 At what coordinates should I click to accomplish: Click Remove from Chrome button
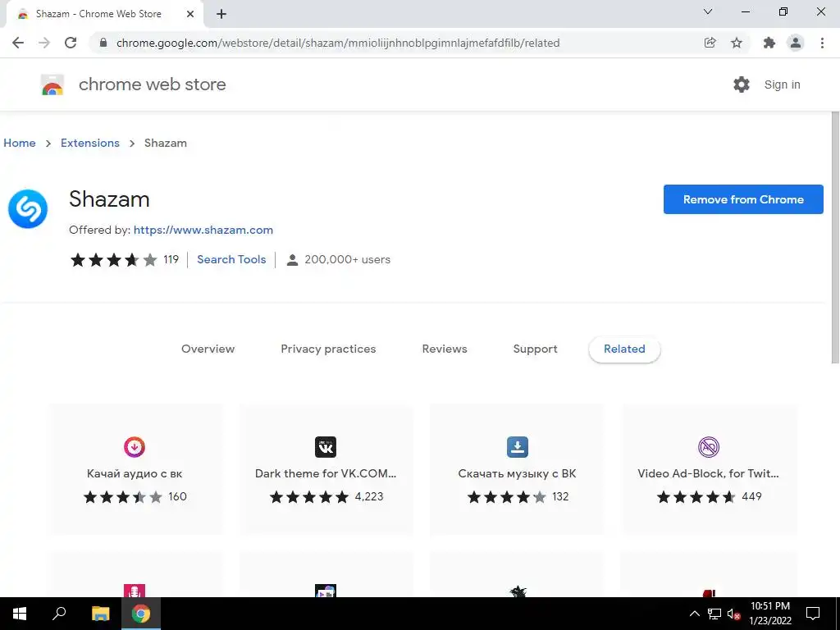(743, 199)
